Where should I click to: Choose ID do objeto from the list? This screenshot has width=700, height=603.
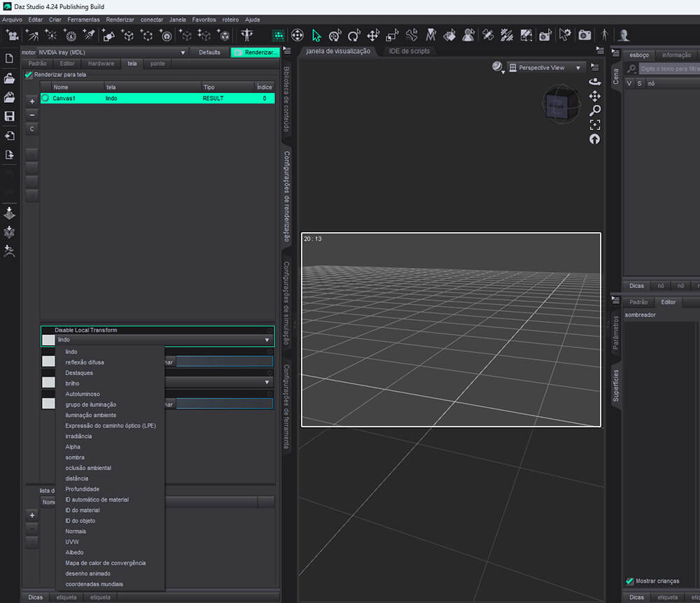coord(80,521)
